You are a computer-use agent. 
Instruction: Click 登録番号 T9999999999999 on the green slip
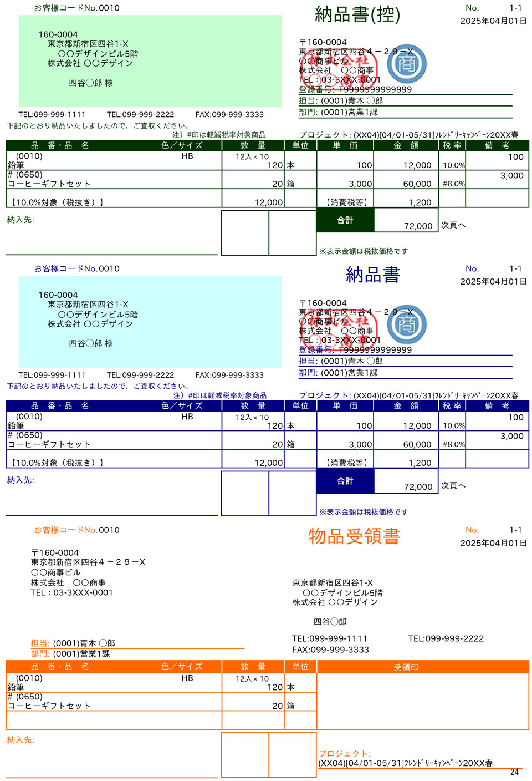(x=355, y=89)
